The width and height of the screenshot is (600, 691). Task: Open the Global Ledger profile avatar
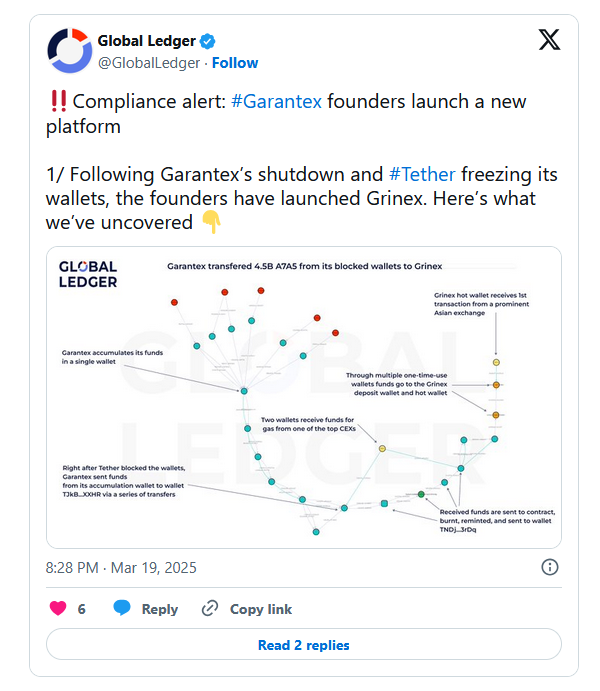coord(70,51)
